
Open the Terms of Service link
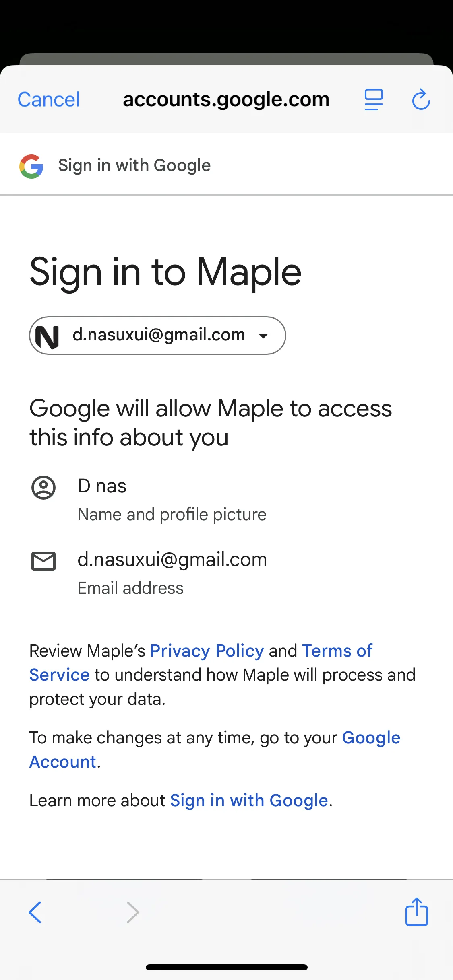337,651
